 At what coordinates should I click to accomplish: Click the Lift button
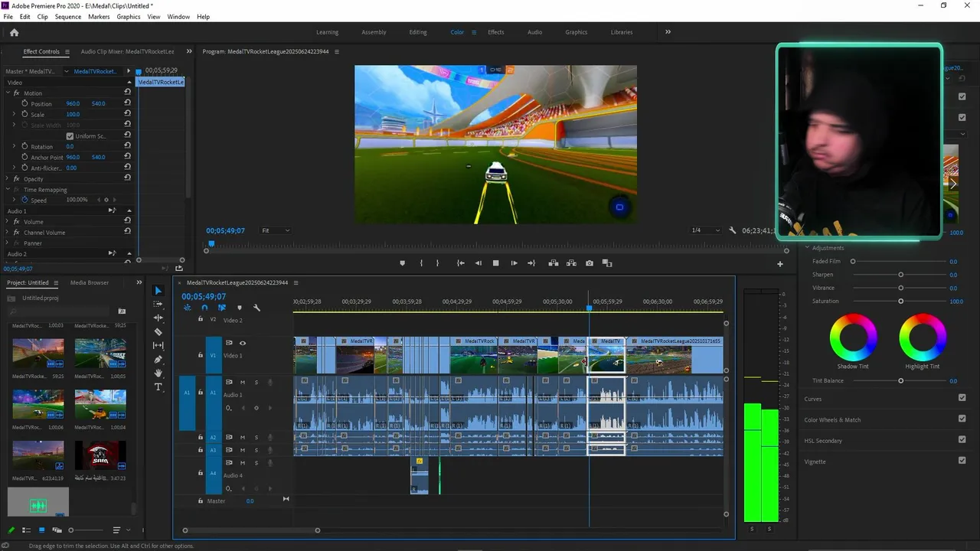coord(554,263)
